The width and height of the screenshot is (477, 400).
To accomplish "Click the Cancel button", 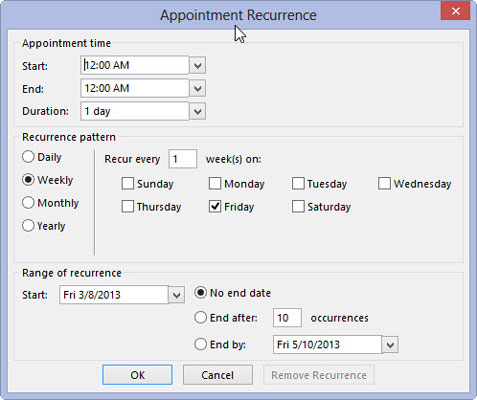I will [218, 375].
